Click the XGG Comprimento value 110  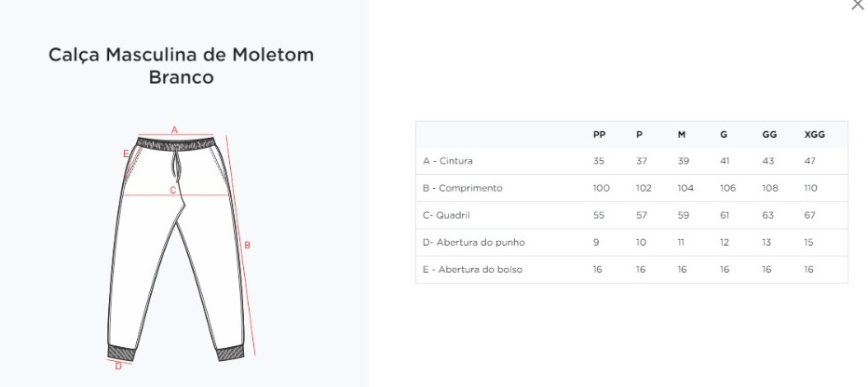(810, 188)
